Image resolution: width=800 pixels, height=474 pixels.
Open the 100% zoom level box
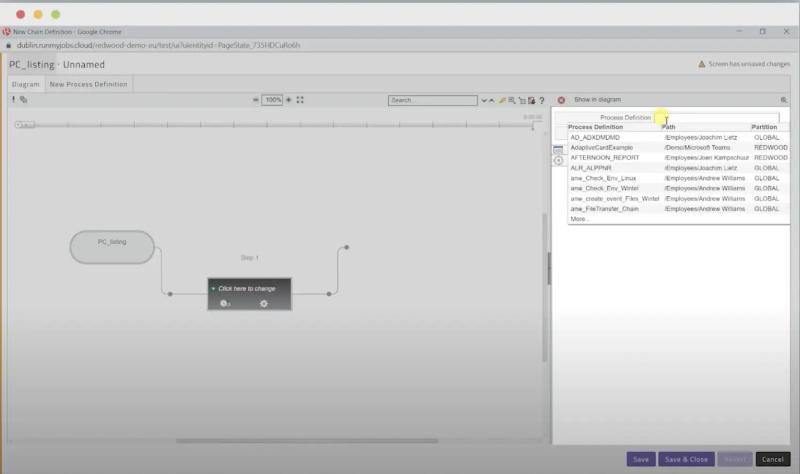point(272,100)
